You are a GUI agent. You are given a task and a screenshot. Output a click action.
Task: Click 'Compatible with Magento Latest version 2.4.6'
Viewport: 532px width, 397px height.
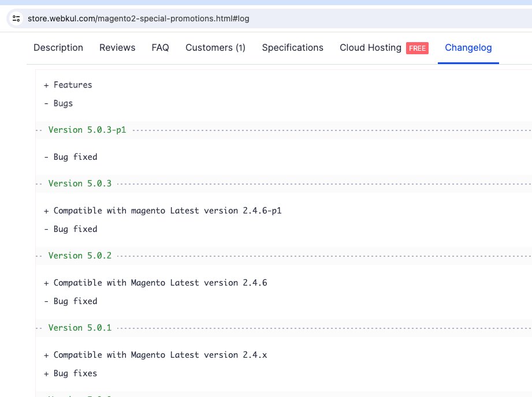pyautogui.click(x=161, y=283)
